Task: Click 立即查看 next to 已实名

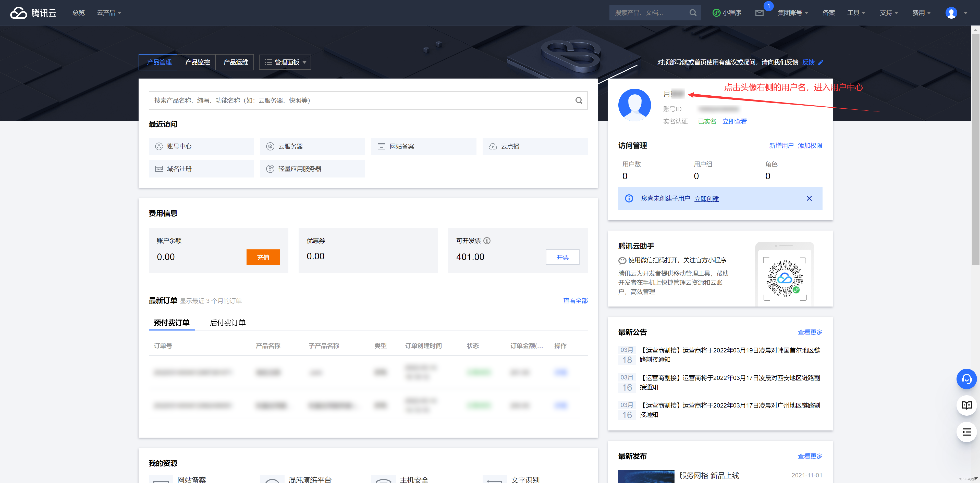Action: [735, 121]
